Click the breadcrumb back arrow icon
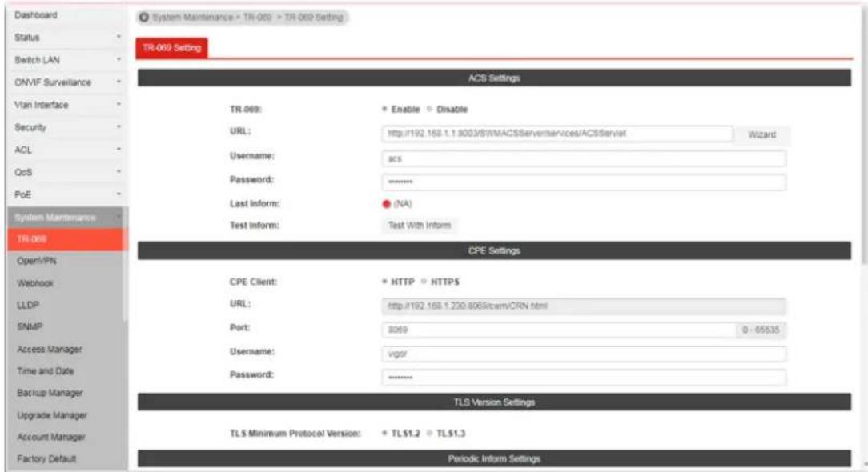Screen dimensions: 868x472 pos(144,17)
